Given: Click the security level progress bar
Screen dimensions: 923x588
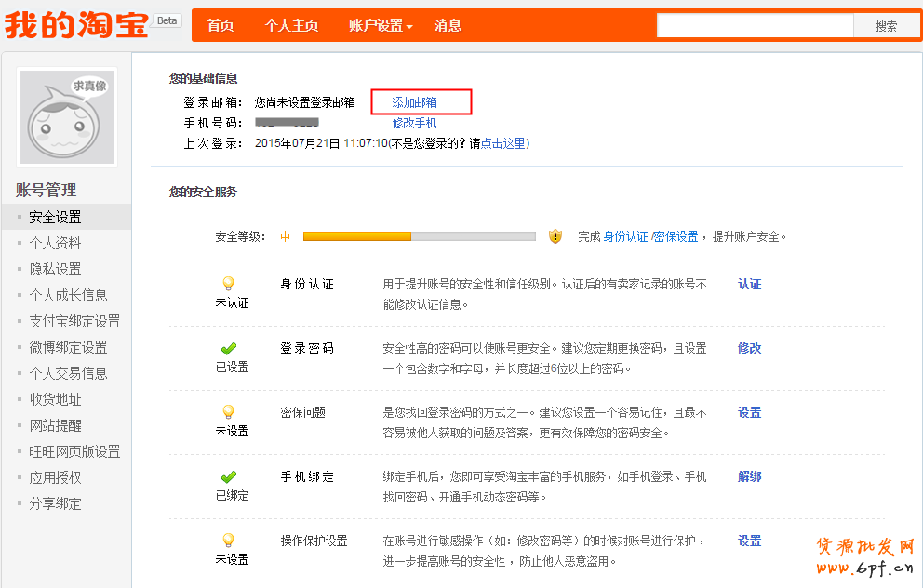Looking at the screenshot, I should pyautogui.click(x=419, y=236).
